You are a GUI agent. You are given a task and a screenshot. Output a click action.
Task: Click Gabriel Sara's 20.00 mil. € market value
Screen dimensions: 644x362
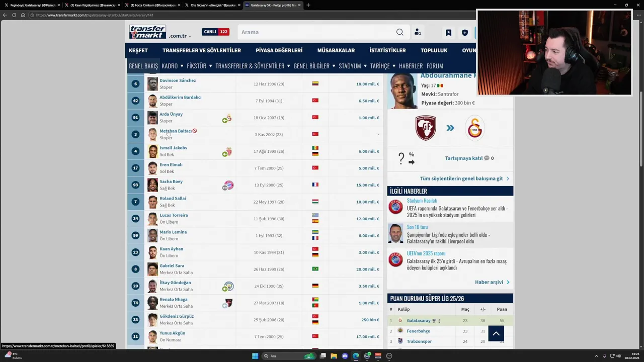point(367,269)
